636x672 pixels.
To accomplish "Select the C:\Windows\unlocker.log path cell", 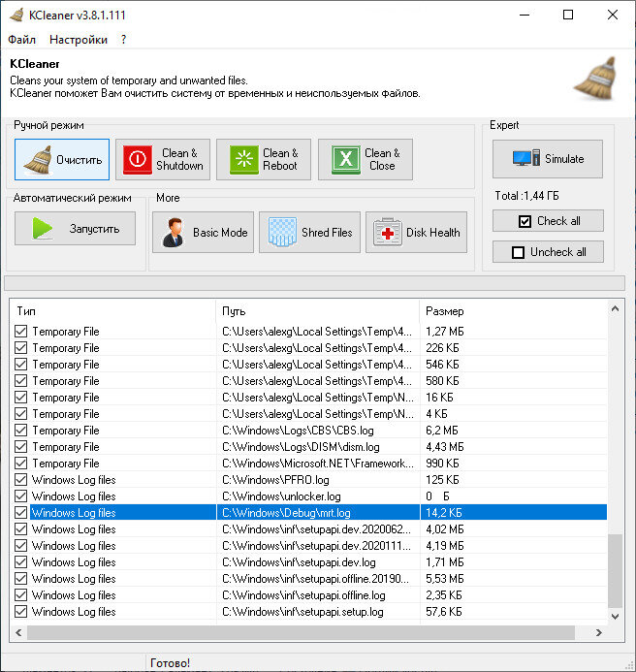I will point(281,496).
